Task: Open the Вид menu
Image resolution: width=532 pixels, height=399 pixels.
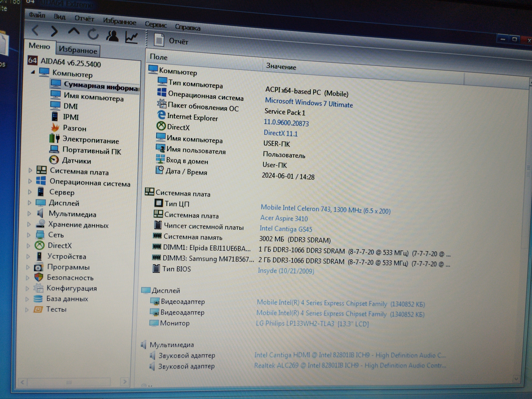Action: (60, 17)
